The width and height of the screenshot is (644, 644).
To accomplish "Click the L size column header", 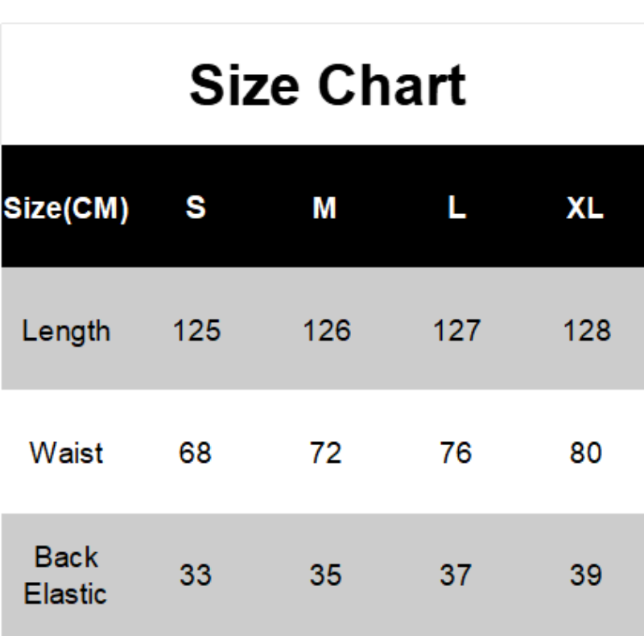I will [x=456, y=208].
